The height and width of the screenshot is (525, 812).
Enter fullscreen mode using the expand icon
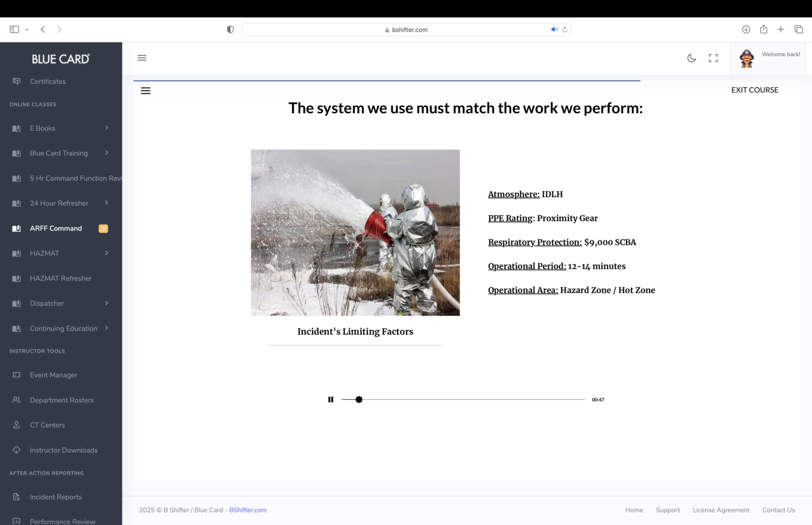713,58
